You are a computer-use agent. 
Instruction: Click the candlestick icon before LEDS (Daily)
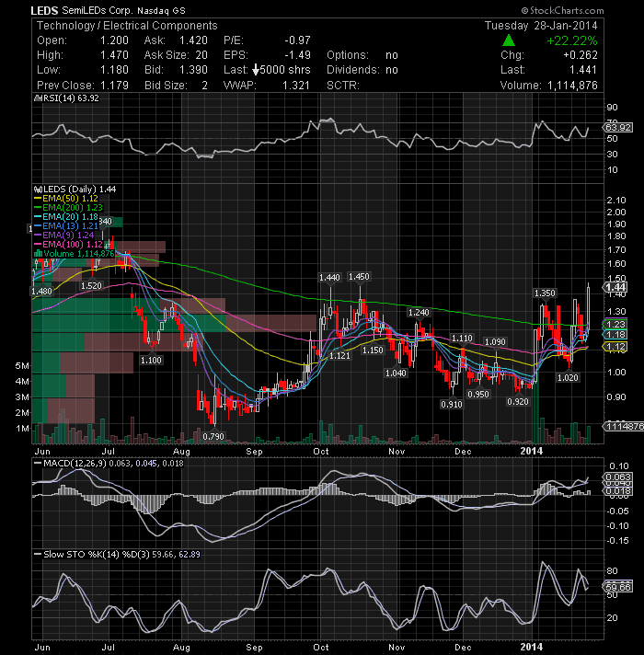(38, 190)
